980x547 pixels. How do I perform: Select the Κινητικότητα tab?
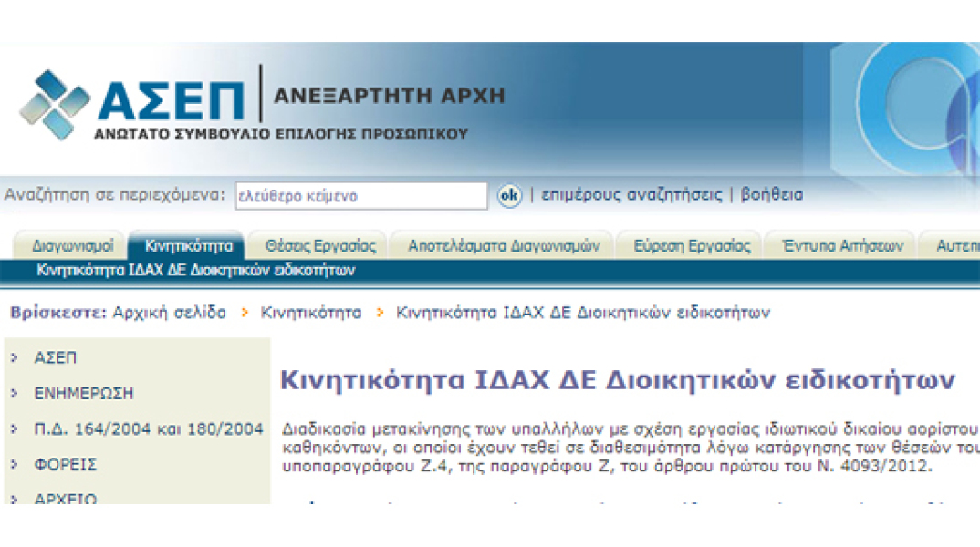coord(188,246)
